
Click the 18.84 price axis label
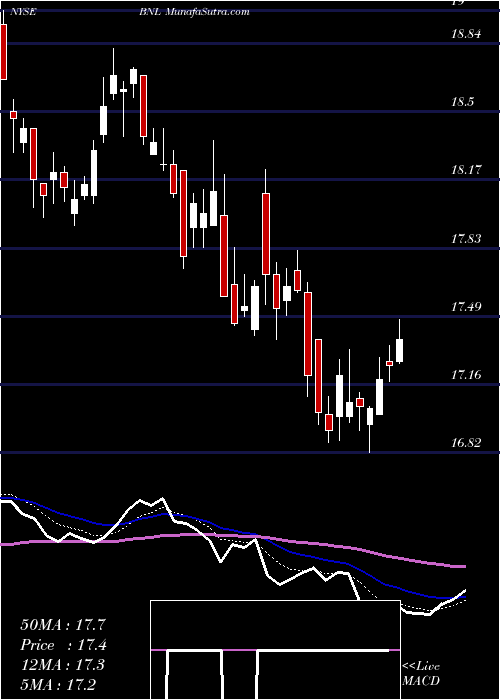(x=466, y=34)
